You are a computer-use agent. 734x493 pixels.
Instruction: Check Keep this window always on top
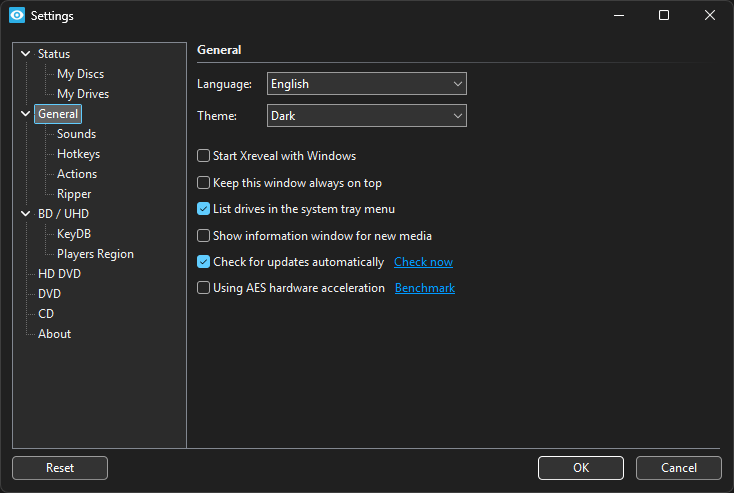pyautogui.click(x=204, y=183)
